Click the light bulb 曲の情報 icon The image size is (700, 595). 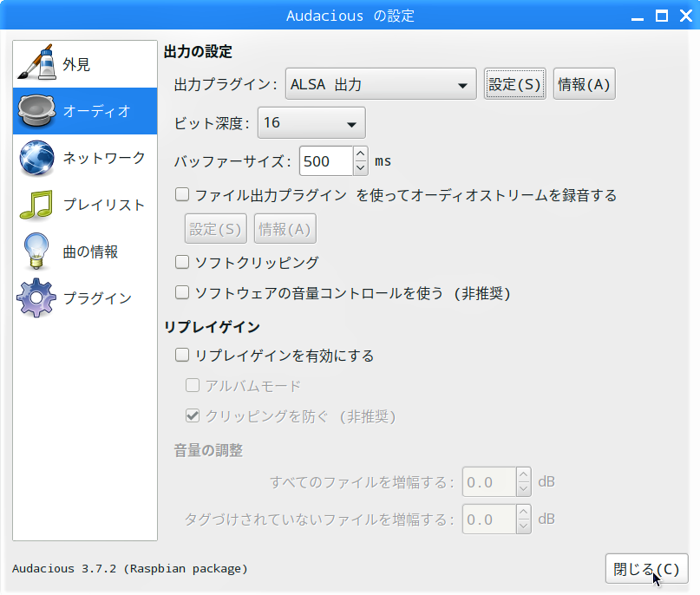click(36, 252)
